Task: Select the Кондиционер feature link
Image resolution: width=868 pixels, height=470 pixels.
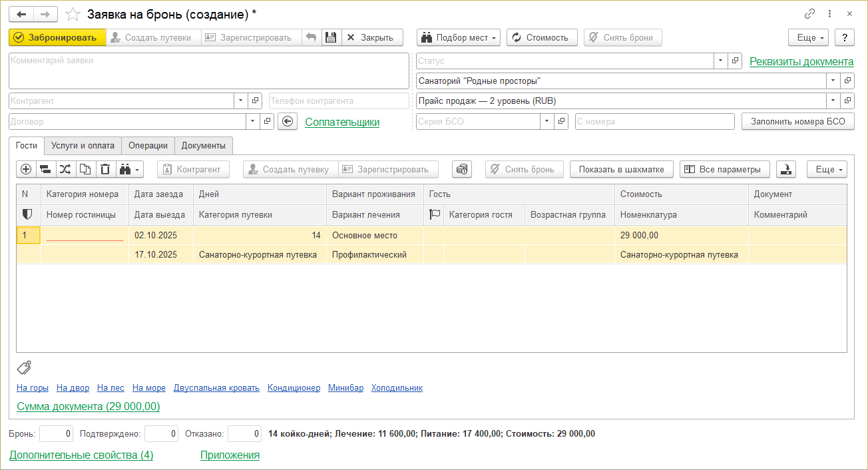Action: 294,387
